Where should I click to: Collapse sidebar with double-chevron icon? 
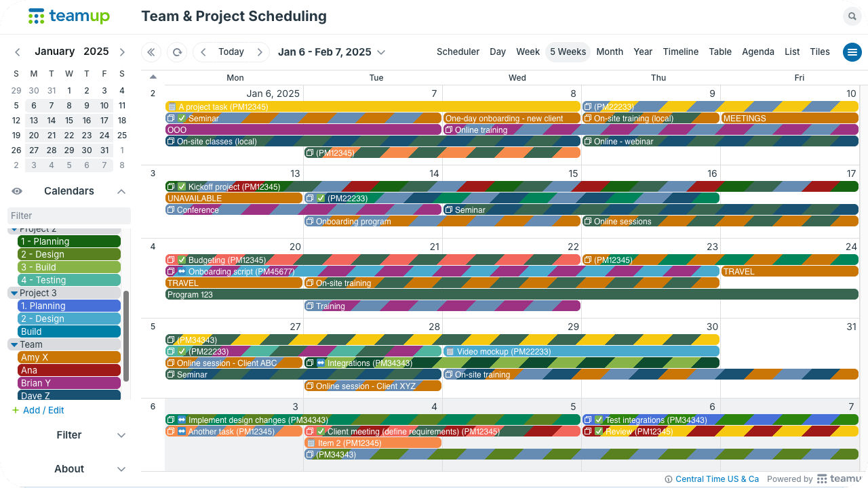pos(151,52)
